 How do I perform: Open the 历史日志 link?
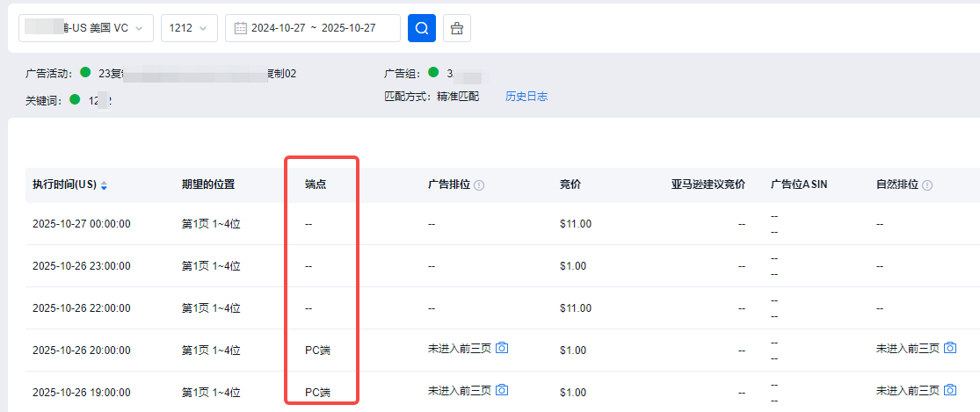526,97
